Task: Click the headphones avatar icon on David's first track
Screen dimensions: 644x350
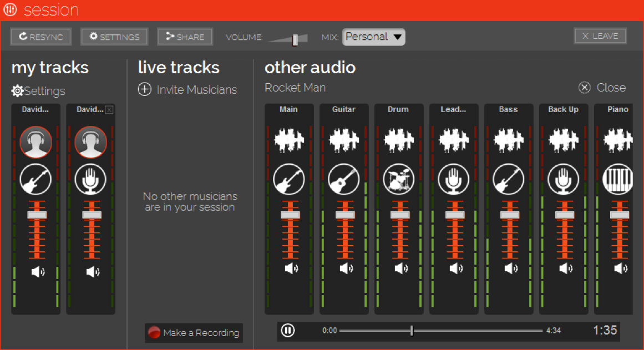Action: click(36, 142)
